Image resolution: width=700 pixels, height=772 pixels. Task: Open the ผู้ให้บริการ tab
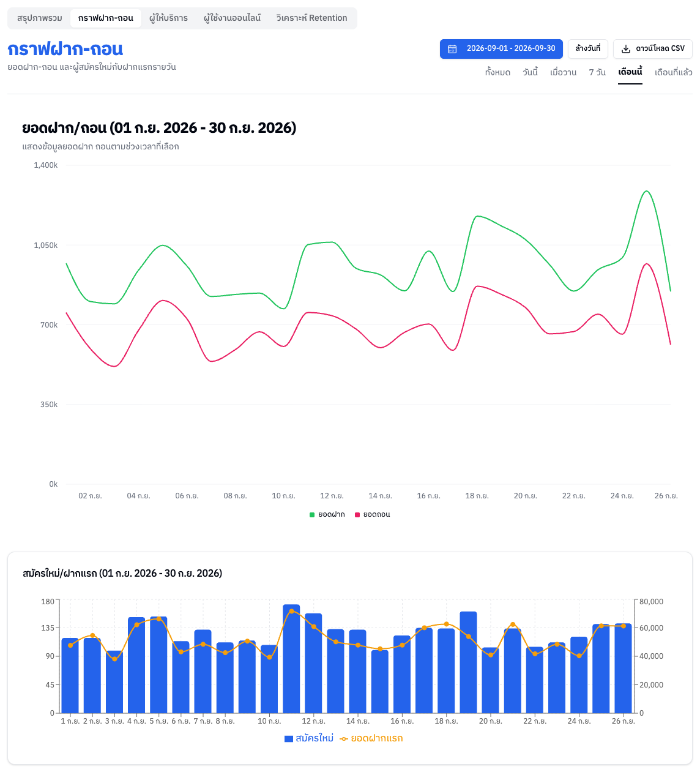point(168,18)
